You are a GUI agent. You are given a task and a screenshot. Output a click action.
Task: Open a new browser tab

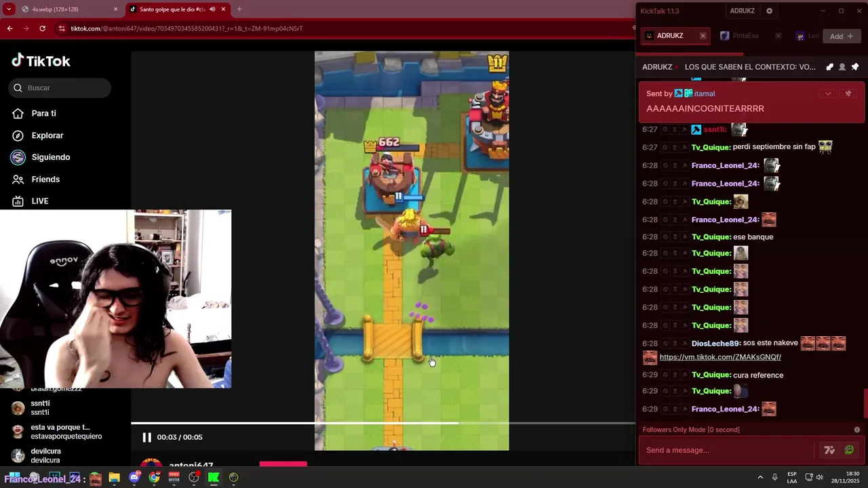click(239, 9)
